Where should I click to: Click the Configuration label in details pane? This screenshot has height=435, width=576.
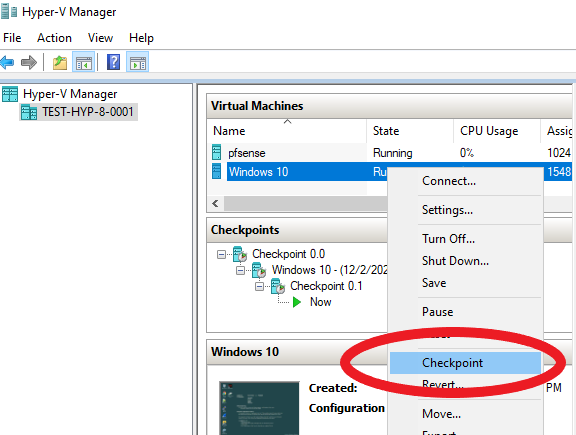[x=346, y=408]
